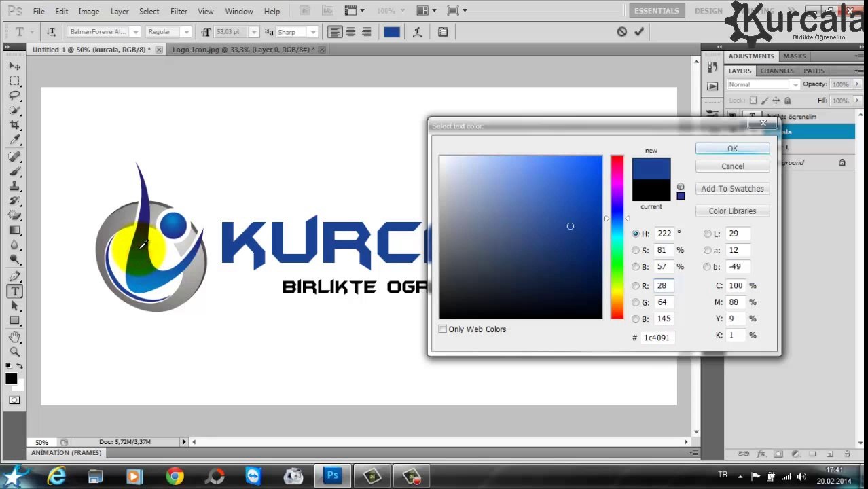This screenshot has height=489, width=868.
Task: Select the Rectangular Marquee tool
Action: click(x=15, y=81)
